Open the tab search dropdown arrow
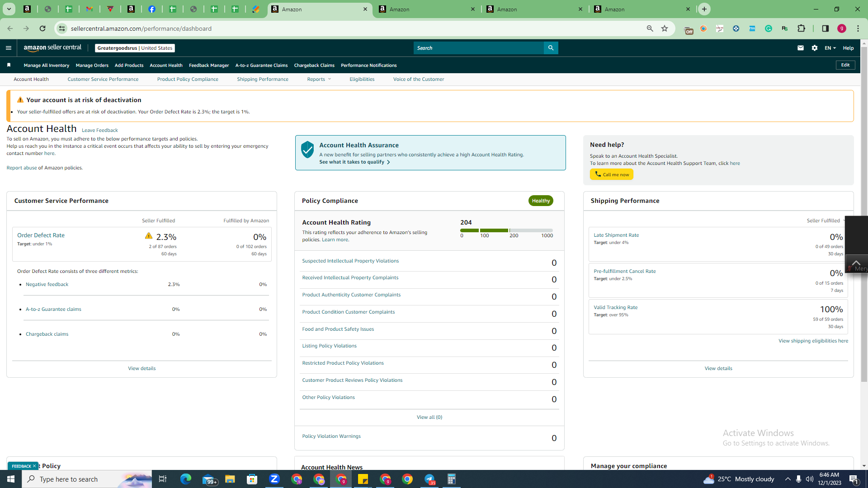The image size is (868, 488). pyautogui.click(x=9, y=9)
